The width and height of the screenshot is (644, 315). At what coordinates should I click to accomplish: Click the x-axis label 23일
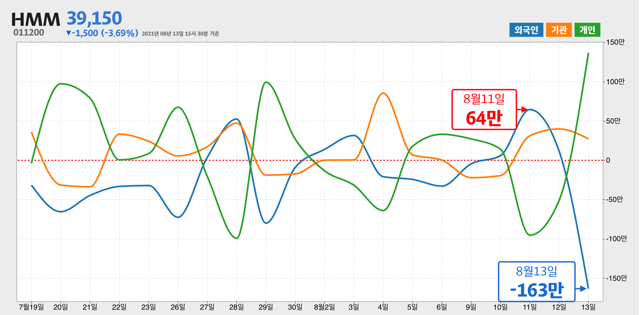pyautogui.click(x=149, y=307)
